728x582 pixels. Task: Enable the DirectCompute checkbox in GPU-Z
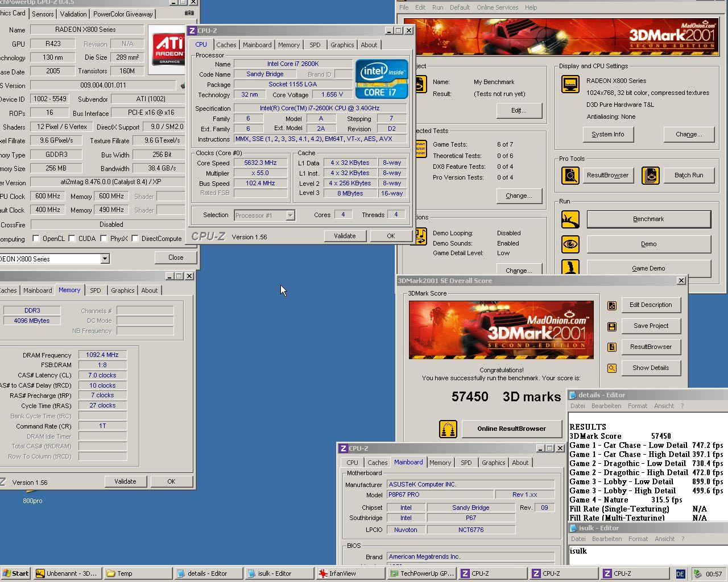[135, 239]
